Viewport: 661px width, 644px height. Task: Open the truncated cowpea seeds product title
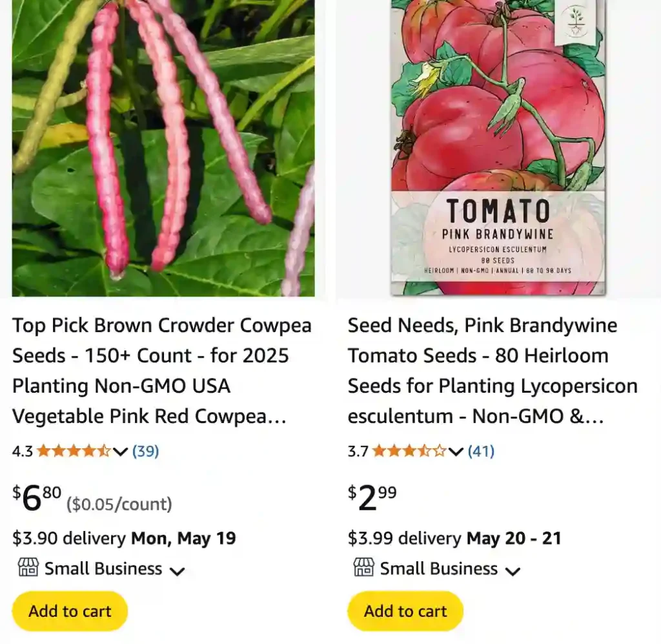(x=161, y=371)
